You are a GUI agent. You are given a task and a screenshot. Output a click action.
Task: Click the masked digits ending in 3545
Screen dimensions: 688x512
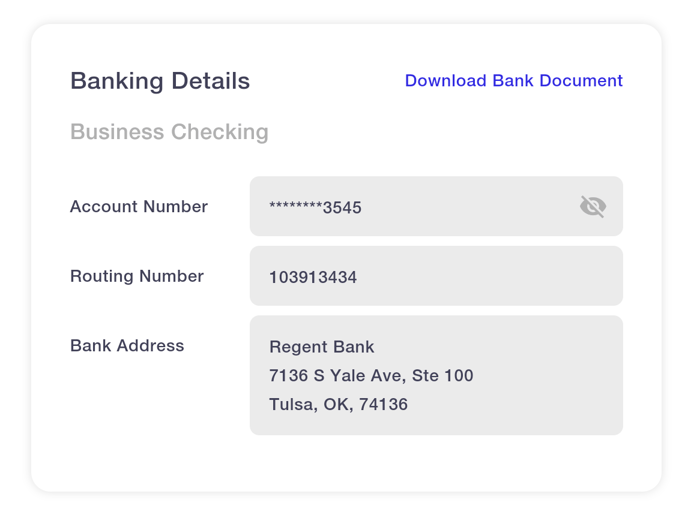coord(315,207)
